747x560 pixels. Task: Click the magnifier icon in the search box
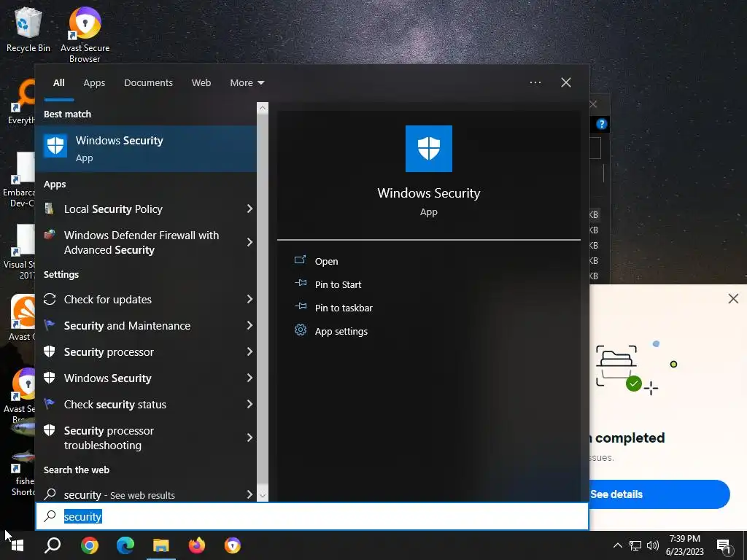50,516
